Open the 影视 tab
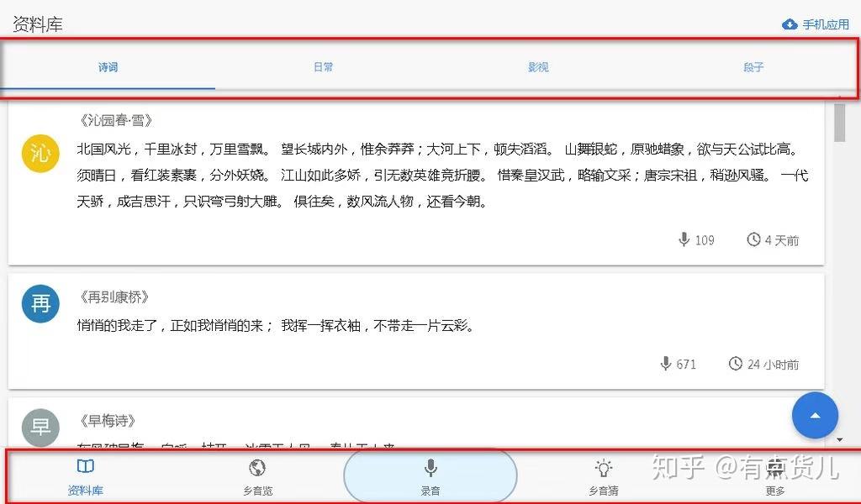Screen dimensions: 861x504 [538, 67]
